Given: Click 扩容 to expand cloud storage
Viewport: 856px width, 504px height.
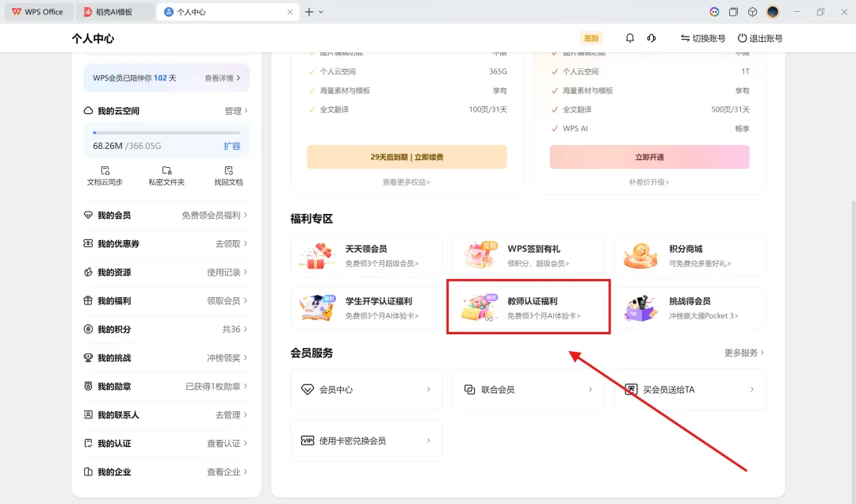Looking at the screenshot, I should point(232,146).
